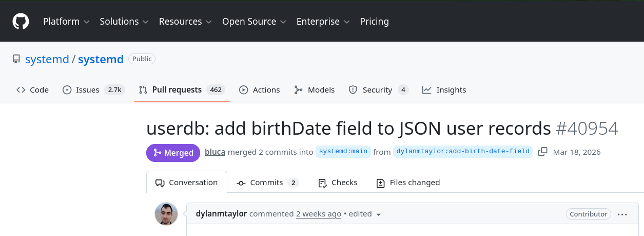644x236 pixels.
Task: Select the Pull requests tab
Action: pyautogui.click(x=182, y=89)
